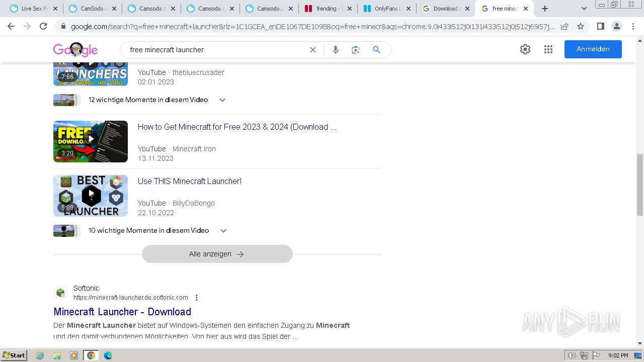
Task: Click the Softonic favicon next to result
Action: pos(60,293)
